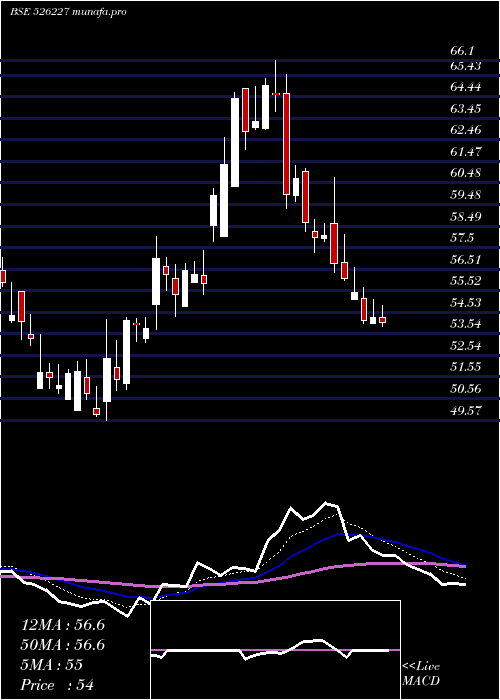Click the 52.54 price axis label

[x=466, y=346]
